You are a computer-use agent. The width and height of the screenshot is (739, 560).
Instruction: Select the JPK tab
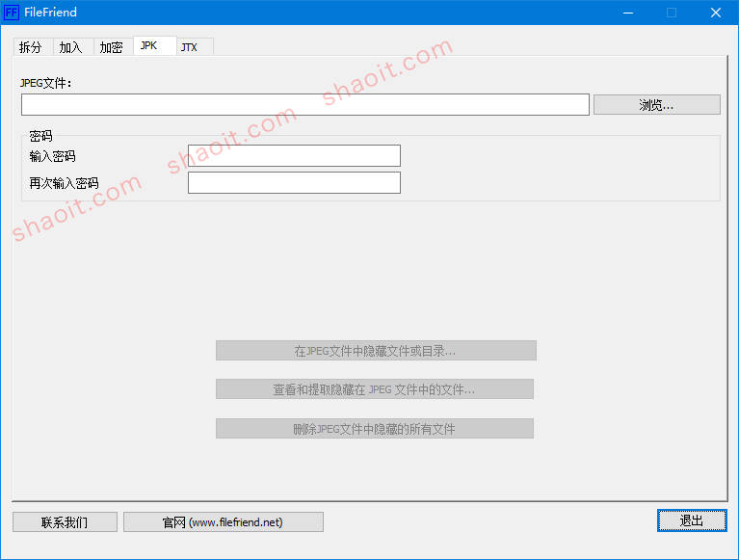pos(155,45)
